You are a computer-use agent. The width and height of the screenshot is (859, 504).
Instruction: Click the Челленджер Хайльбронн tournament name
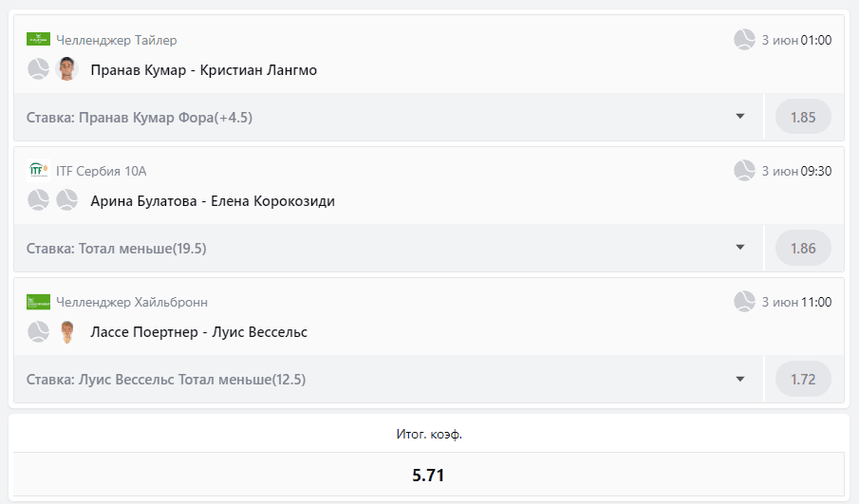tap(132, 302)
